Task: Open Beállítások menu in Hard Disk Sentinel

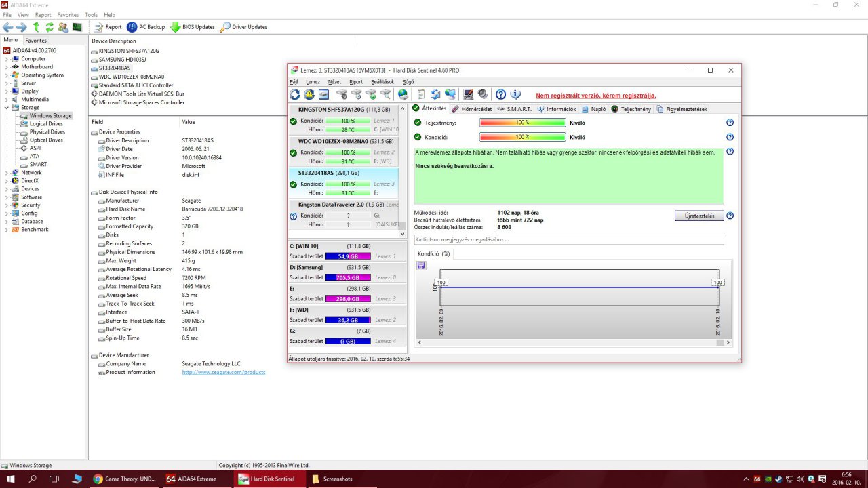Action: (x=382, y=81)
